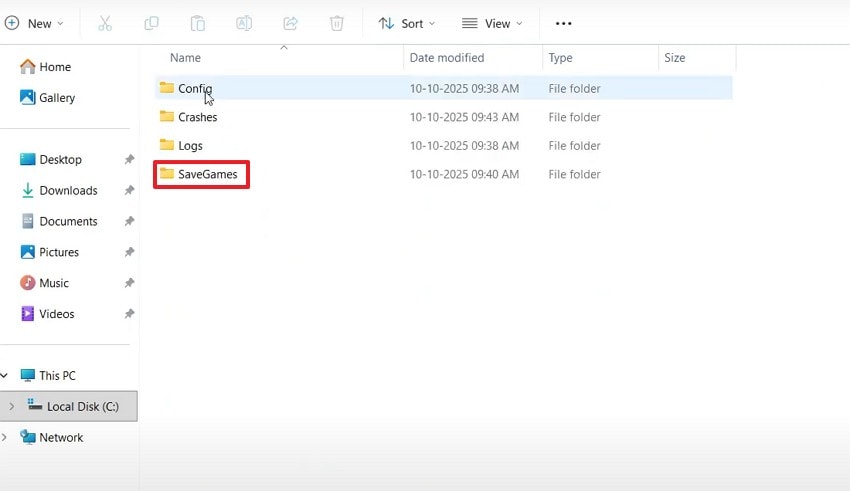Select Network in navigation pane
This screenshot has height=491, width=850.
[61, 437]
